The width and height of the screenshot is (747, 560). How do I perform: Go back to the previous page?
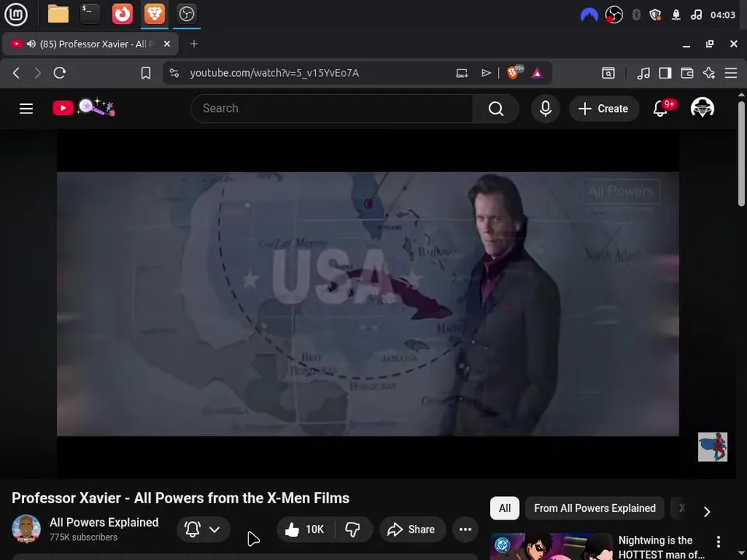16,73
